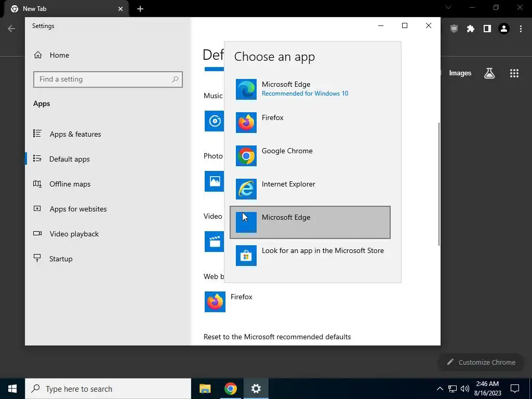Select the Internet Explorer icon
Viewport: 532px width, 399px height.
[246, 189]
